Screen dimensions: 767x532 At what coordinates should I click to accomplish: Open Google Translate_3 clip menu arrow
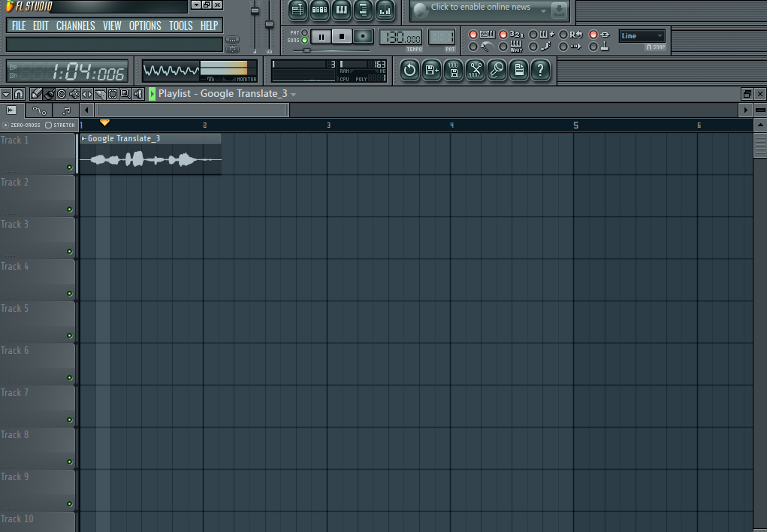click(83, 139)
